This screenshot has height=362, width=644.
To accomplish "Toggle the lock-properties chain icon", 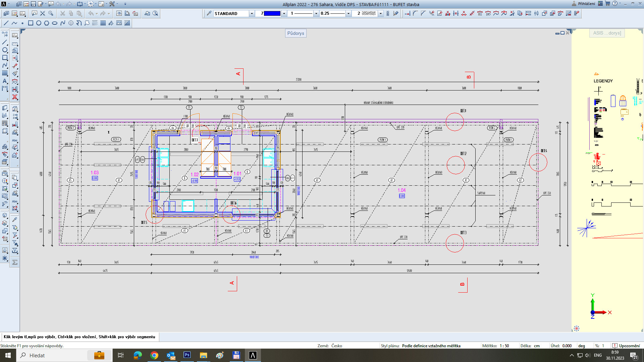I will 388,13.
